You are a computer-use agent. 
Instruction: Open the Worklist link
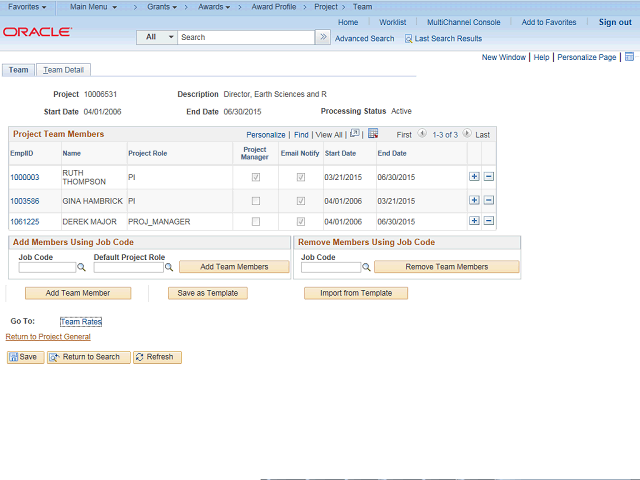[x=393, y=22]
